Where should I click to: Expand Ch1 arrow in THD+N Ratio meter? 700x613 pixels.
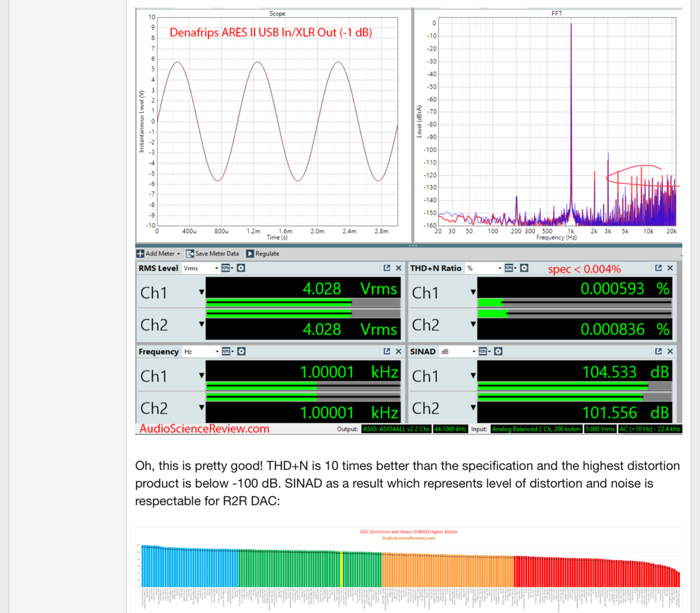pos(473,293)
